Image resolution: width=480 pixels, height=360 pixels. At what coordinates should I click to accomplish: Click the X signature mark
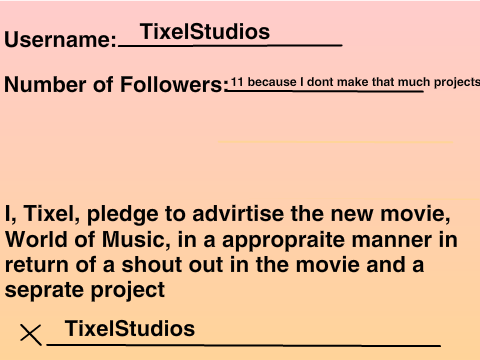click(31, 334)
